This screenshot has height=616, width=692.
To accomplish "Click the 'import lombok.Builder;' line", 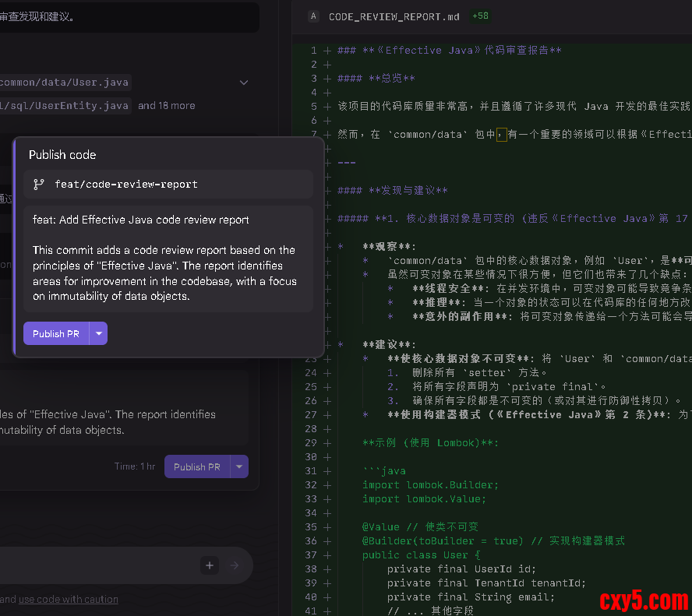I will (430, 485).
